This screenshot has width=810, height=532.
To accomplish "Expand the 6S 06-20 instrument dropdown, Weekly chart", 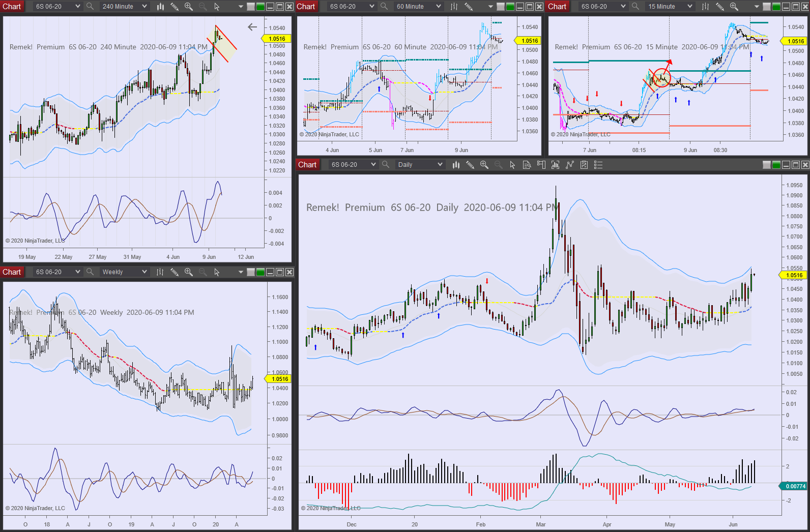I will coord(57,272).
